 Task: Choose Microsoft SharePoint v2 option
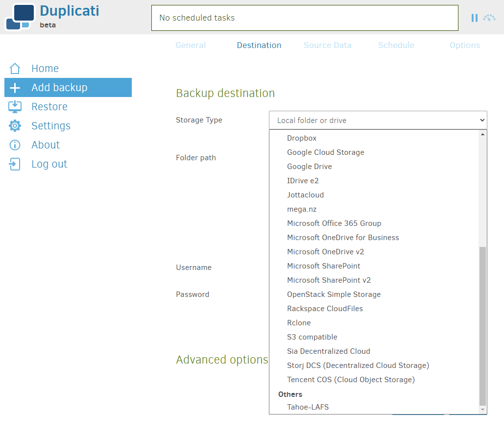pyautogui.click(x=374, y=280)
